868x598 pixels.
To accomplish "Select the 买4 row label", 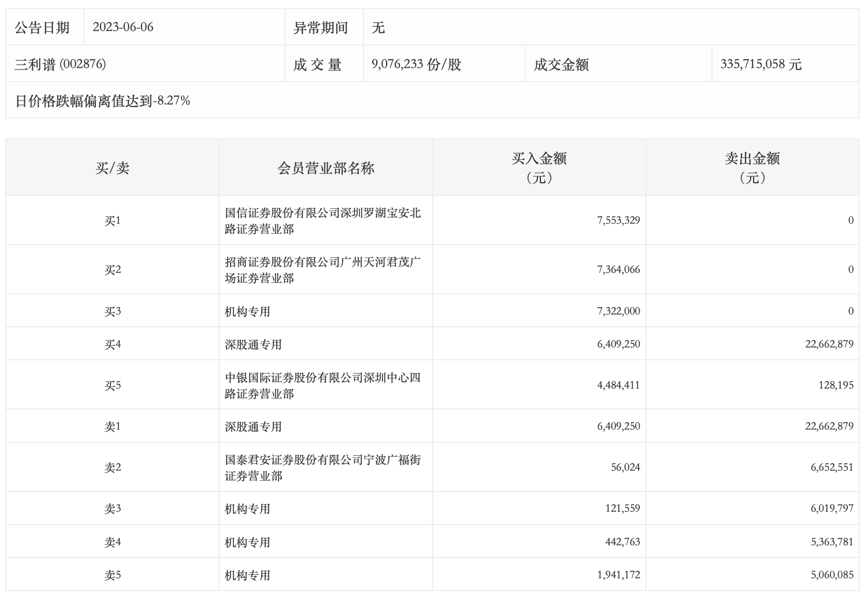I will [112, 344].
